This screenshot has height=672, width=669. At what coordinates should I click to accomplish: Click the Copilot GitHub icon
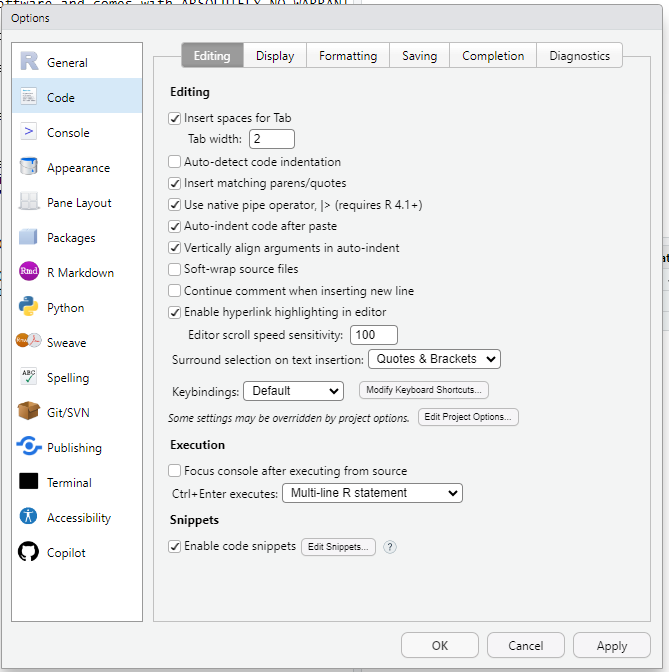(x=29, y=552)
